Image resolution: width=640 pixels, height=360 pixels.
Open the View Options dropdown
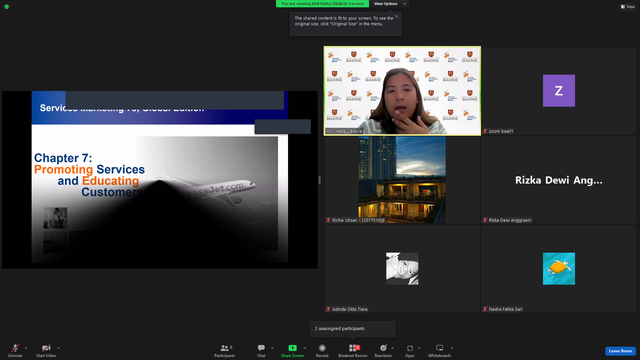coord(389,4)
